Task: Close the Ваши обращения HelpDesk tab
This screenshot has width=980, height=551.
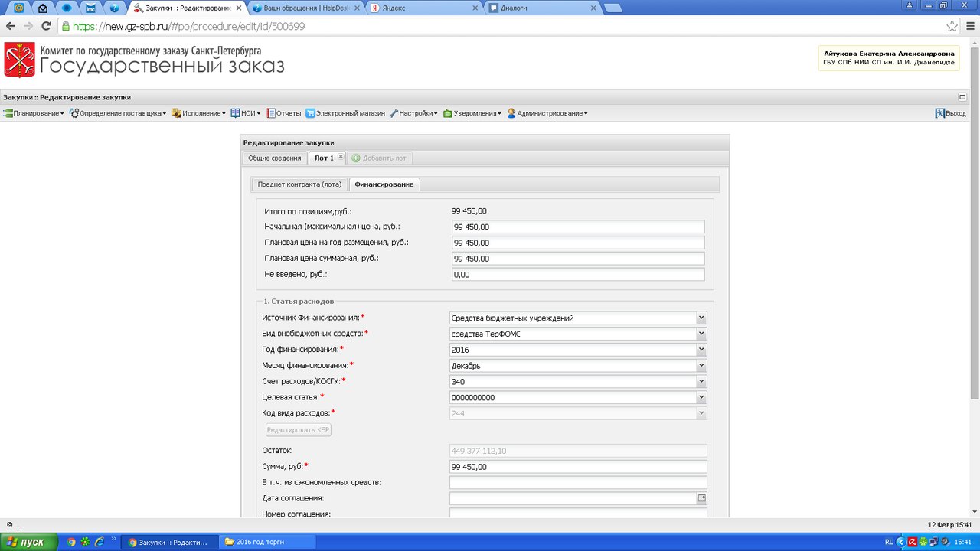Action: 356,8
